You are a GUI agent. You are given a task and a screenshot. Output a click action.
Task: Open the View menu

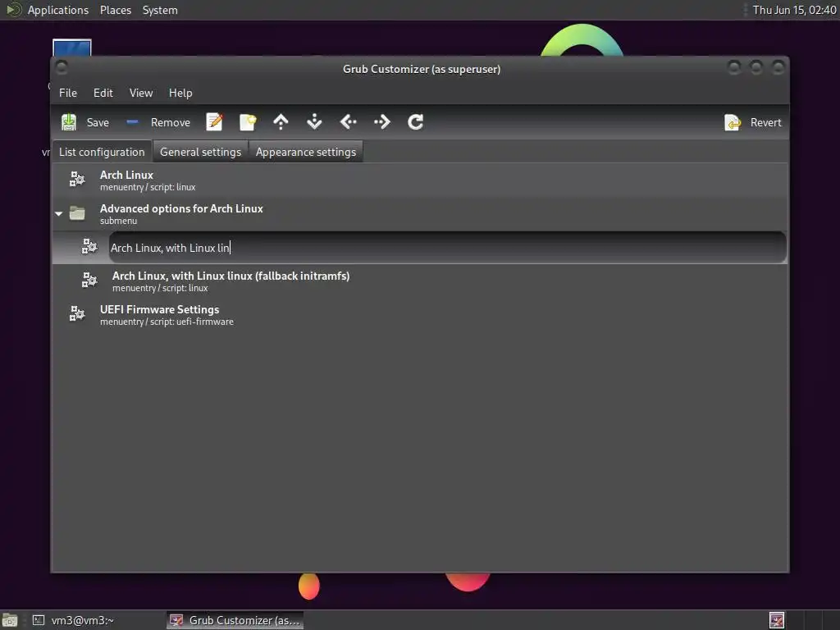click(x=141, y=93)
